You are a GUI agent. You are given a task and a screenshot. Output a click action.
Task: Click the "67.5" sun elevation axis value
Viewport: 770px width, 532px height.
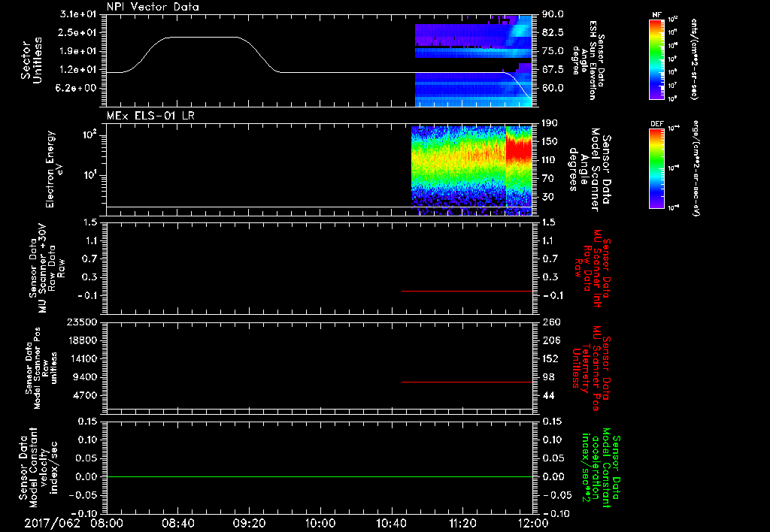click(x=553, y=70)
